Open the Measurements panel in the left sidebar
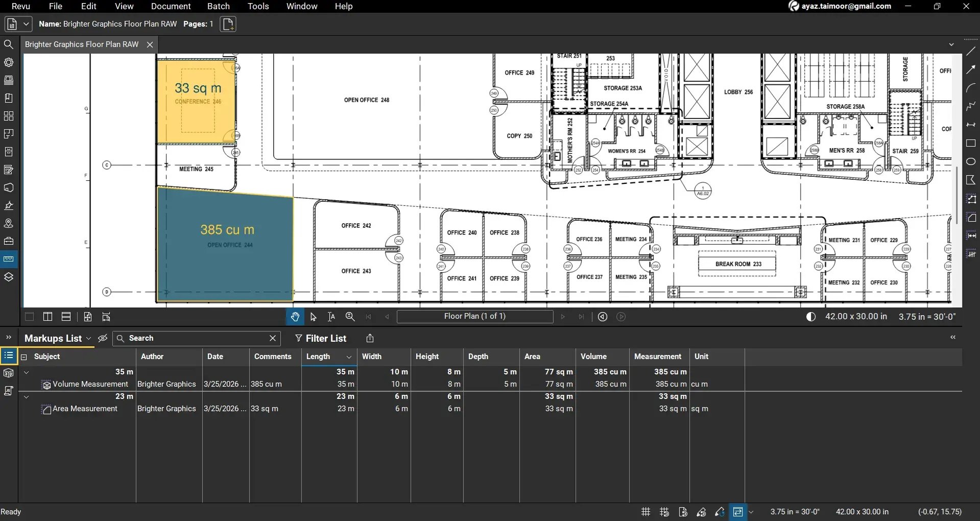 coord(9,258)
